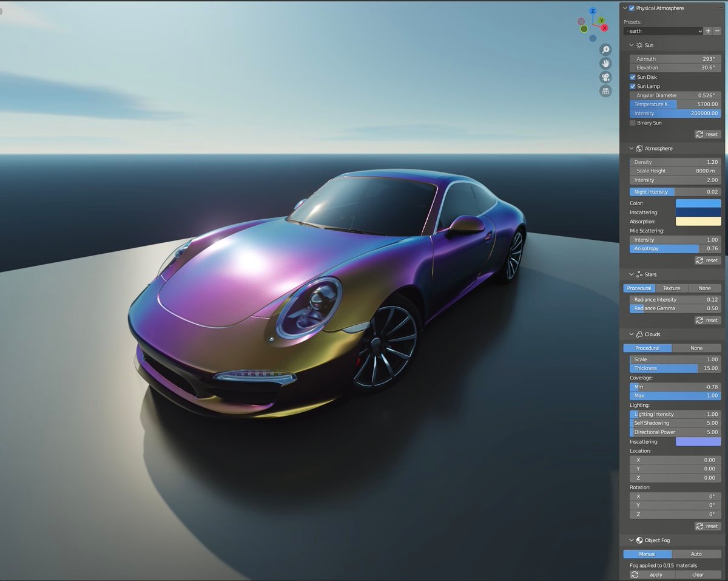The width and height of the screenshot is (728, 581).
Task: Click the Azimuth value field
Action: pos(675,59)
